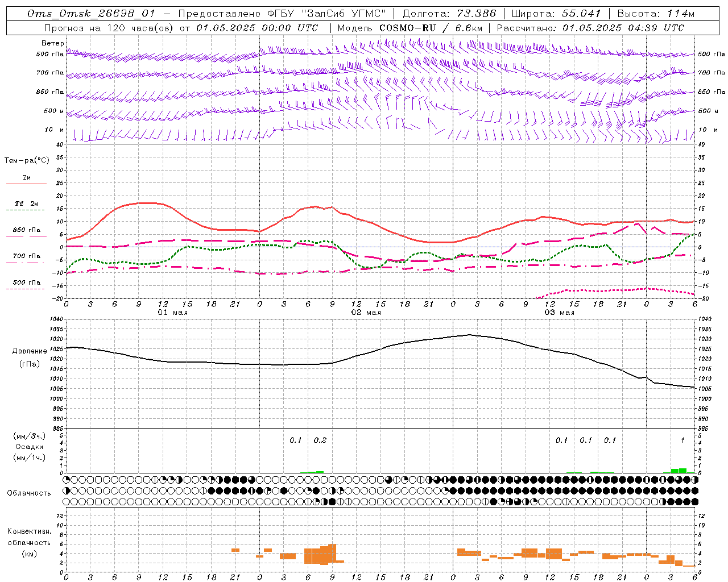Select the 02 мая date label
The width and height of the screenshot is (728, 582).
click(x=366, y=313)
